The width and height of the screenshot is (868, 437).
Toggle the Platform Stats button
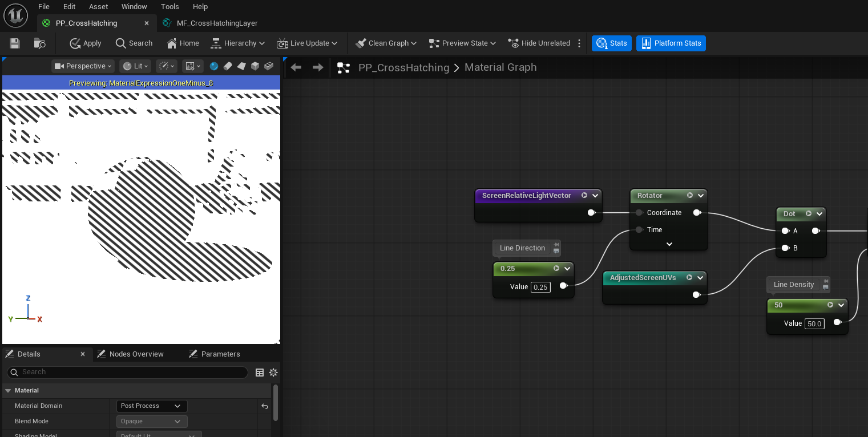(x=671, y=43)
